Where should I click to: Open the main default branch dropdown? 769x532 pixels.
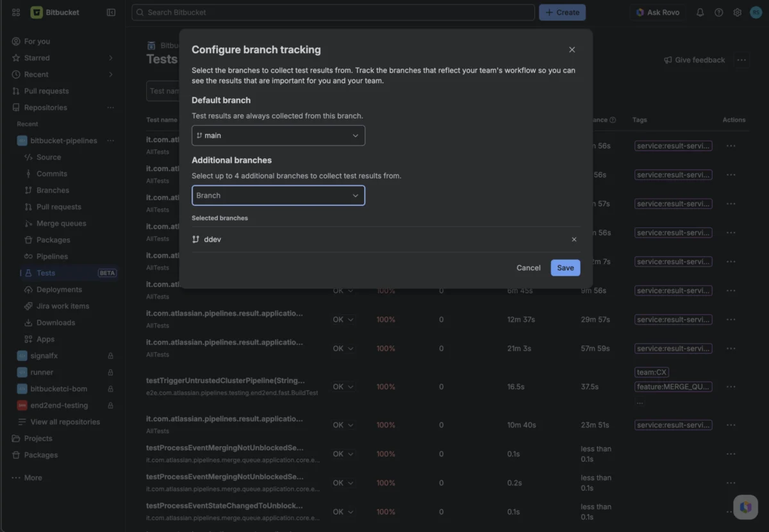(x=278, y=135)
